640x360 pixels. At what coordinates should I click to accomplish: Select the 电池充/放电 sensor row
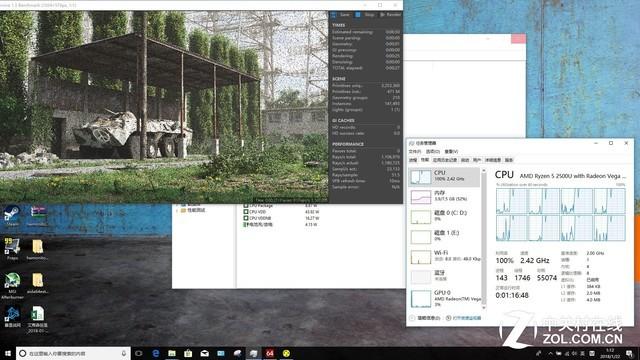tap(281, 224)
